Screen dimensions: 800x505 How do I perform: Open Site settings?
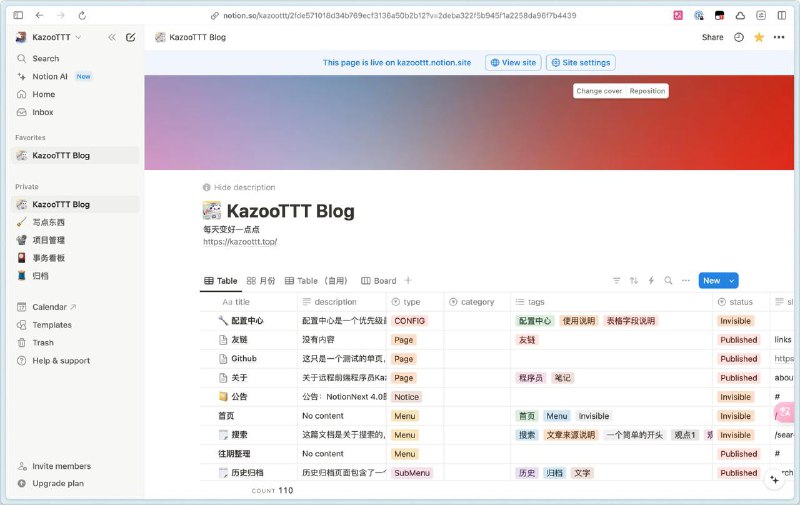pyautogui.click(x=581, y=63)
